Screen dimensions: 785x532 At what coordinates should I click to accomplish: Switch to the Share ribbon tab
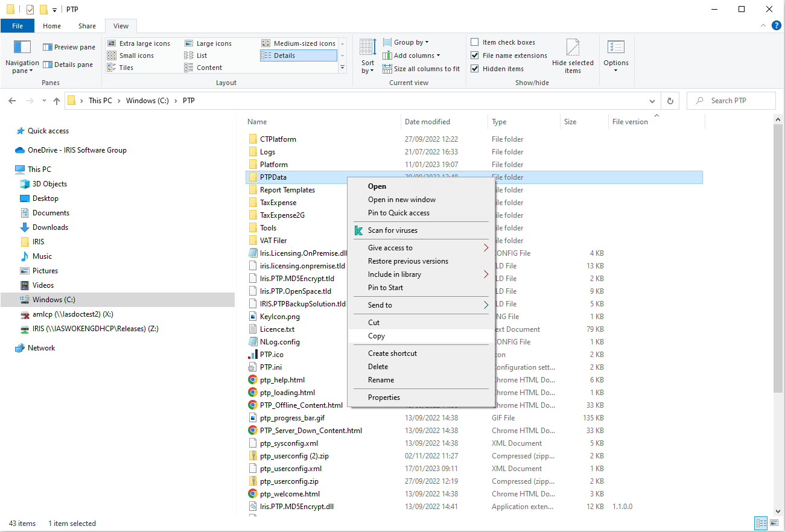(x=87, y=26)
